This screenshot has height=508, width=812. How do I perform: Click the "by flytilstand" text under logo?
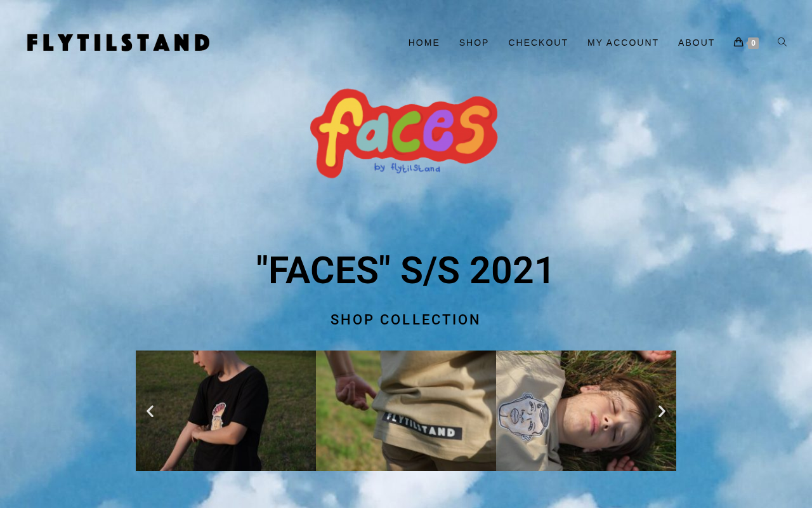[407, 168]
